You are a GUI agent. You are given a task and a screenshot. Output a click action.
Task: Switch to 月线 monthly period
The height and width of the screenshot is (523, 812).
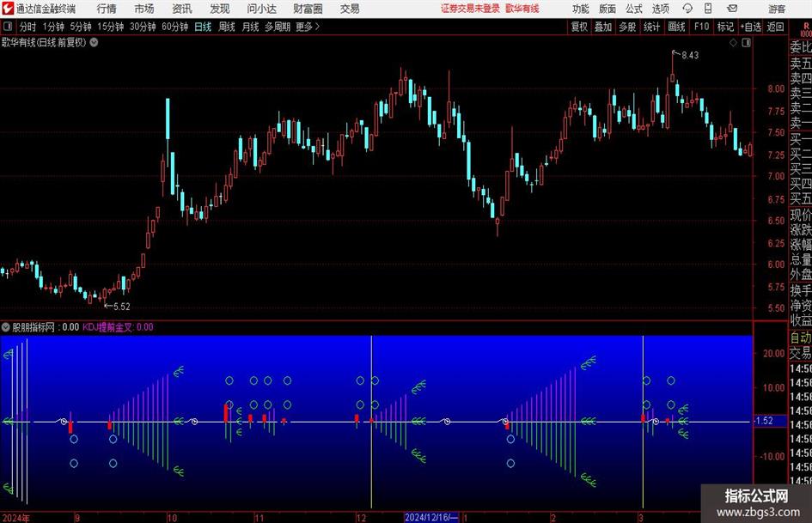click(251, 27)
